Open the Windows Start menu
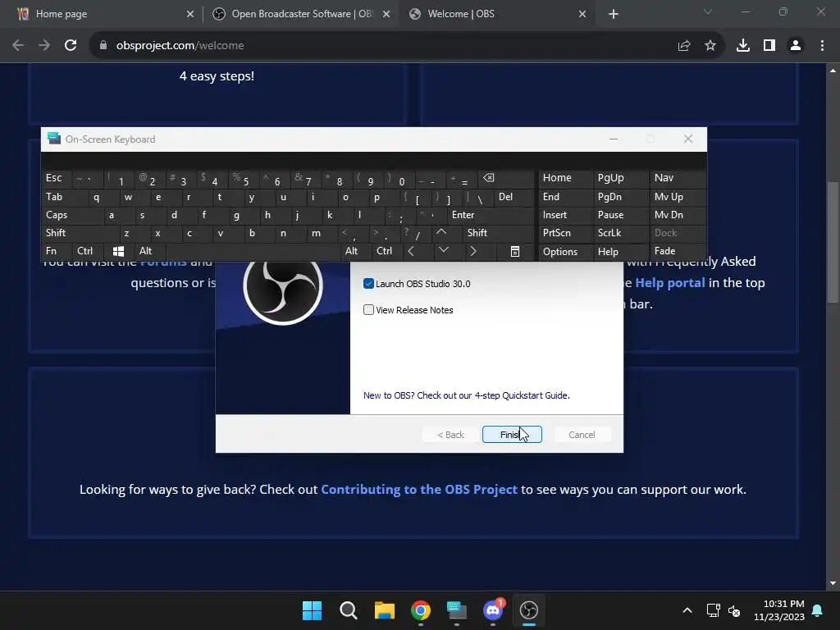 [312, 610]
